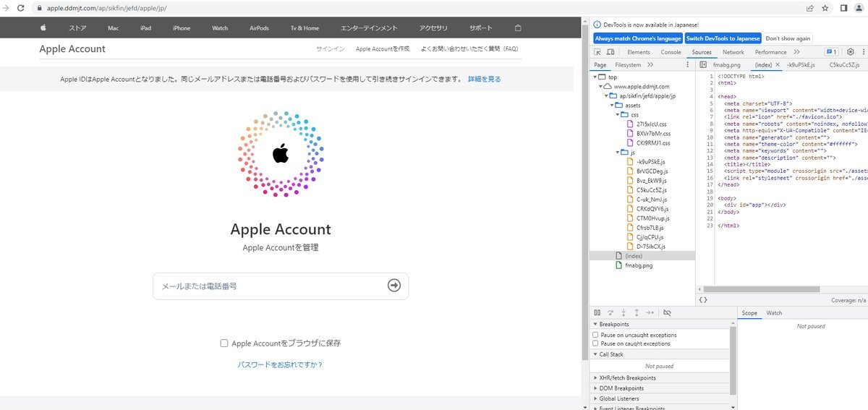Open the fmabg.png editor tab
Screen dimensions: 868x410
pyautogui.click(x=727, y=65)
